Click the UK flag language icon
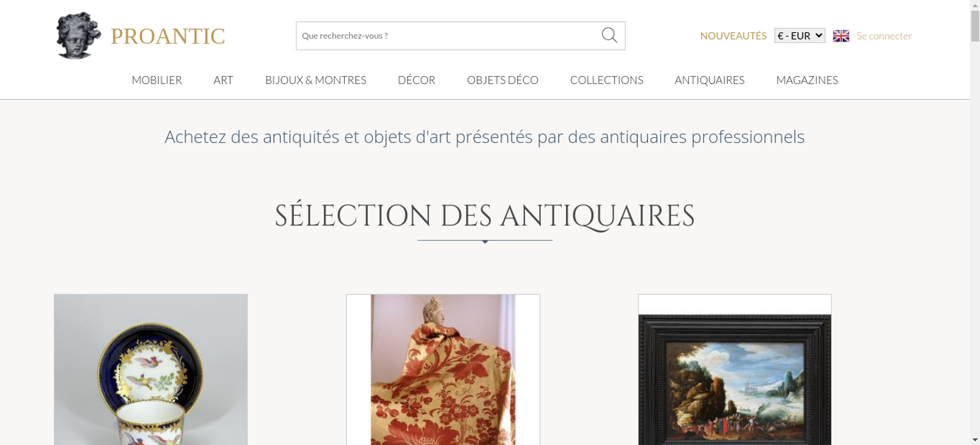The width and height of the screenshot is (980, 445). click(x=841, y=36)
